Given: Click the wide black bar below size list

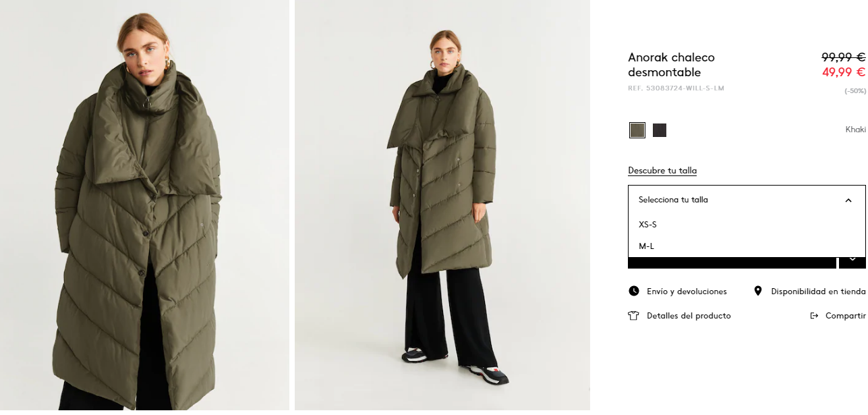Looking at the screenshot, I should click(x=732, y=262).
